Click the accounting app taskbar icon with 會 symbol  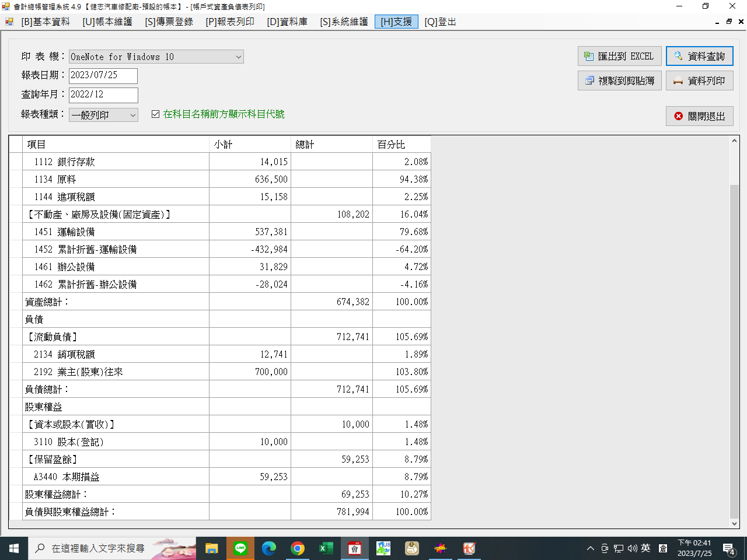(355, 548)
